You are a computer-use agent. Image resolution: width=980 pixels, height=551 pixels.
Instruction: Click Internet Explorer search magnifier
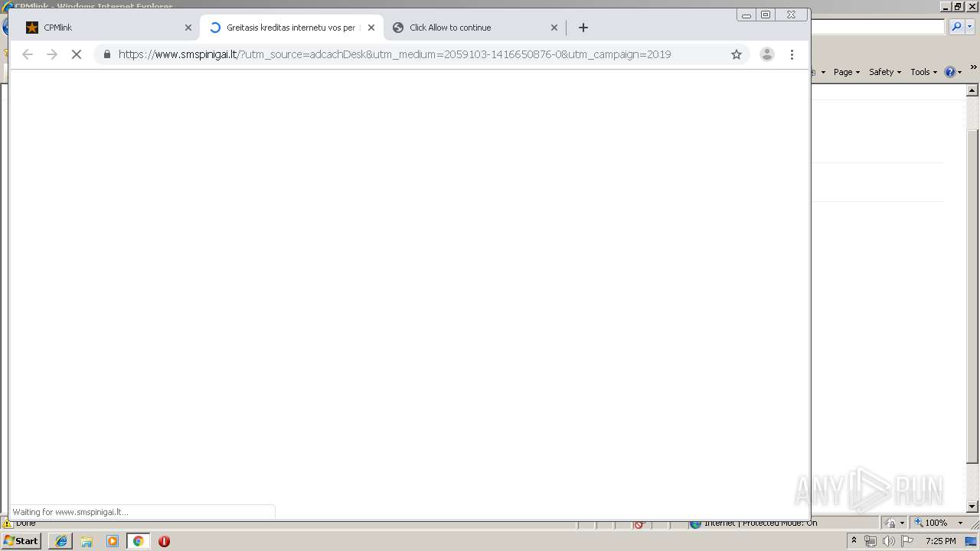pyautogui.click(x=955, y=27)
